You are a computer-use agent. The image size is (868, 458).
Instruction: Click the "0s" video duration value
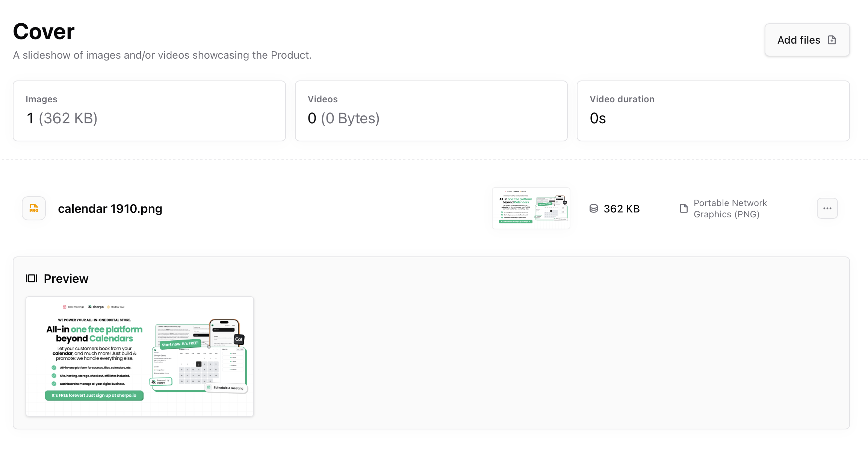coord(597,118)
